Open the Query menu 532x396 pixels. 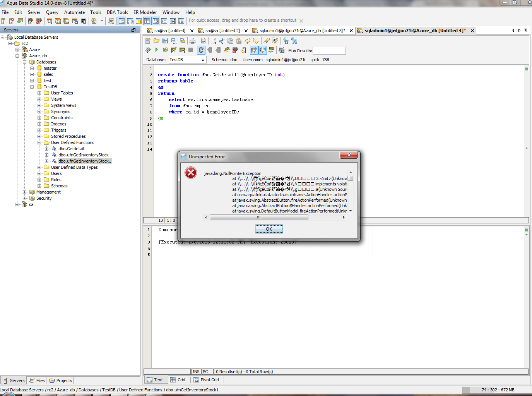point(52,12)
